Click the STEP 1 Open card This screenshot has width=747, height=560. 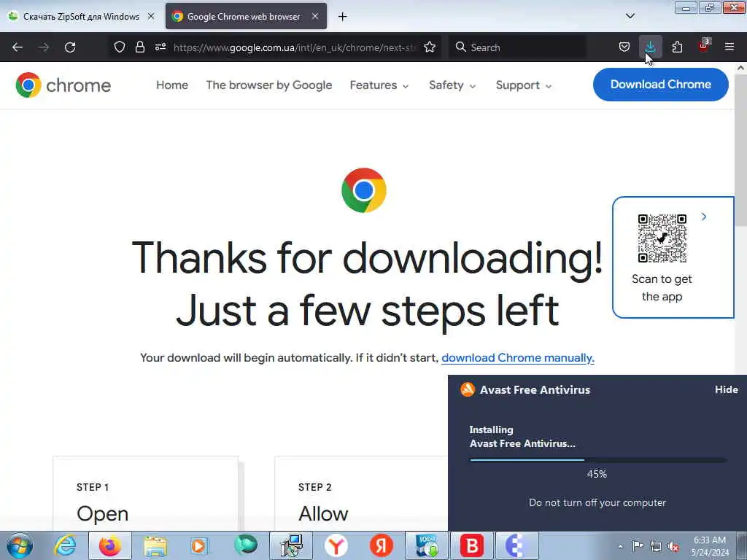point(145,494)
